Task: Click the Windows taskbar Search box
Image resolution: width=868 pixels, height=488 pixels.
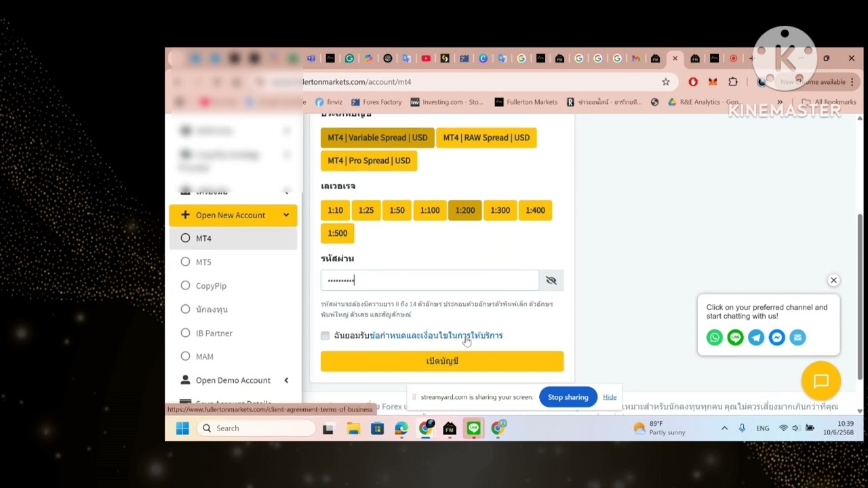Action: click(256, 428)
